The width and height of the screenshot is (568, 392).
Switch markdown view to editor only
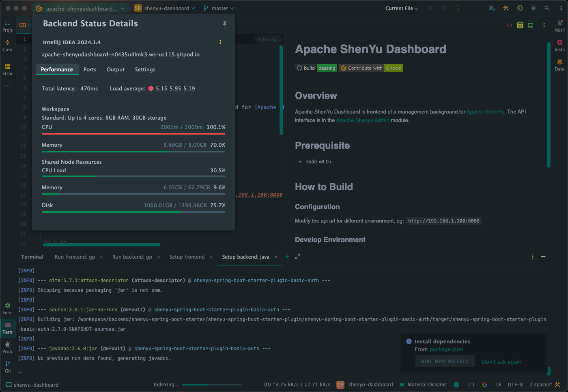click(x=510, y=25)
